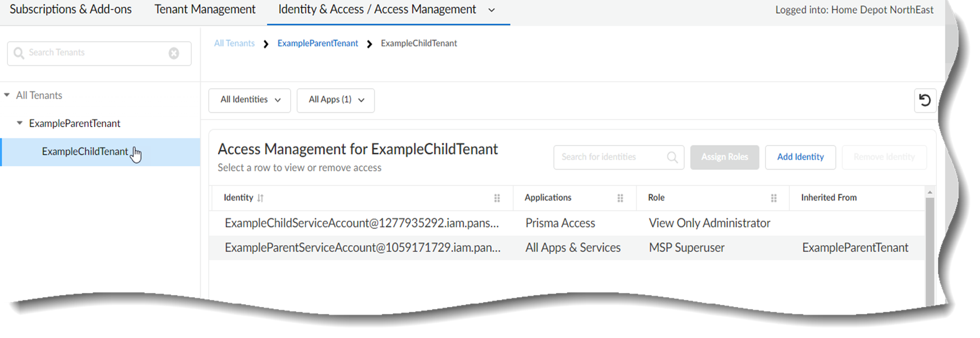Click the Add Identity button
The image size is (980, 338).
pyautogui.click(x=800, y=157)
